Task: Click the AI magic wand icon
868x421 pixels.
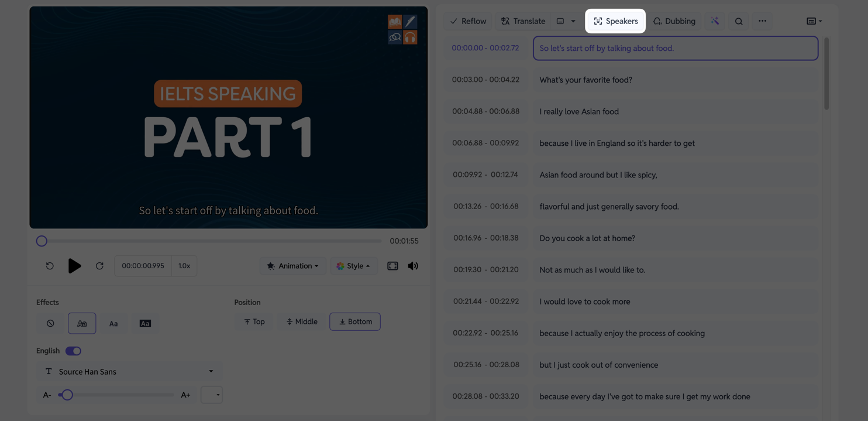Action: (x=715, y=21)
